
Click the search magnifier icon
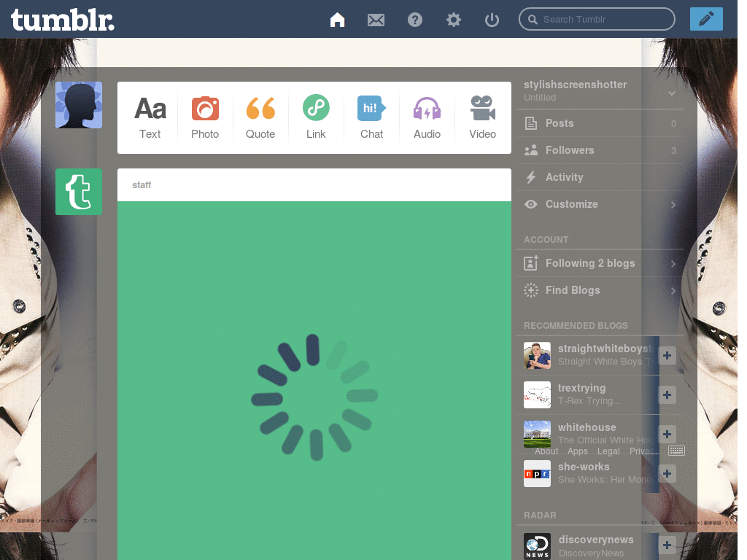(x=533, y=20)
